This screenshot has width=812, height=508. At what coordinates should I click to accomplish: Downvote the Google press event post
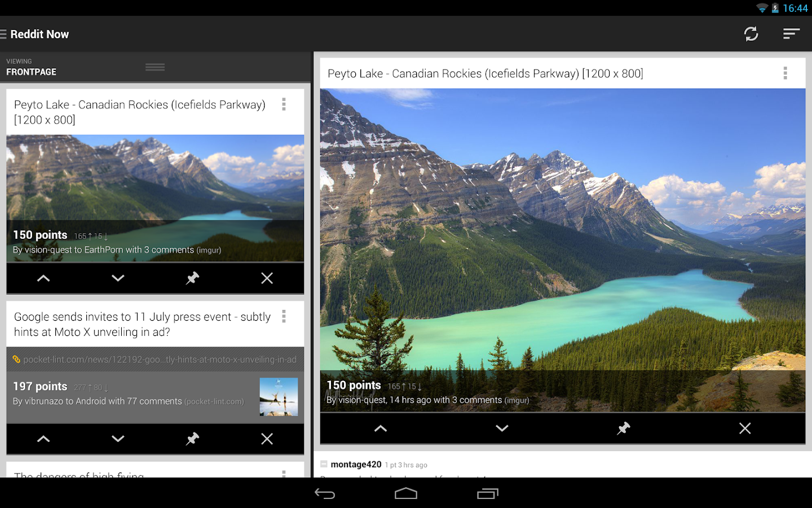pos(118,439)
